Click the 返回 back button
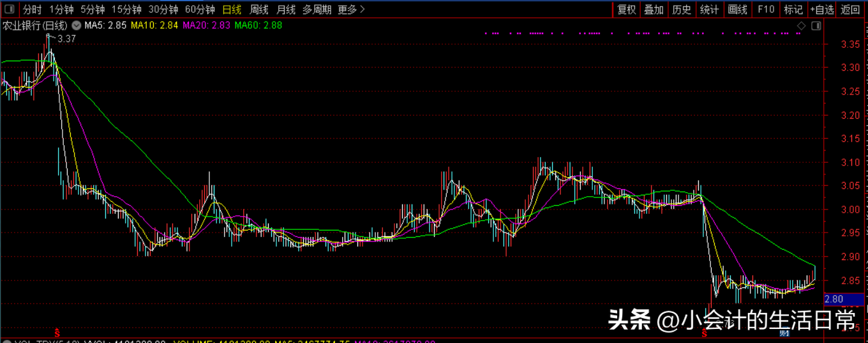Viewport: 868px width, 343px height. coord(850,10)
